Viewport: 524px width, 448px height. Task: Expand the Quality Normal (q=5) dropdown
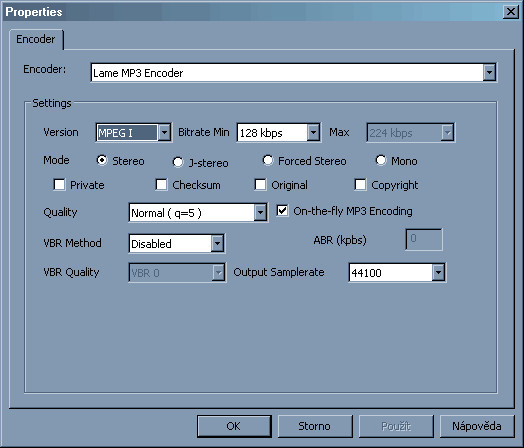[260, 212]
